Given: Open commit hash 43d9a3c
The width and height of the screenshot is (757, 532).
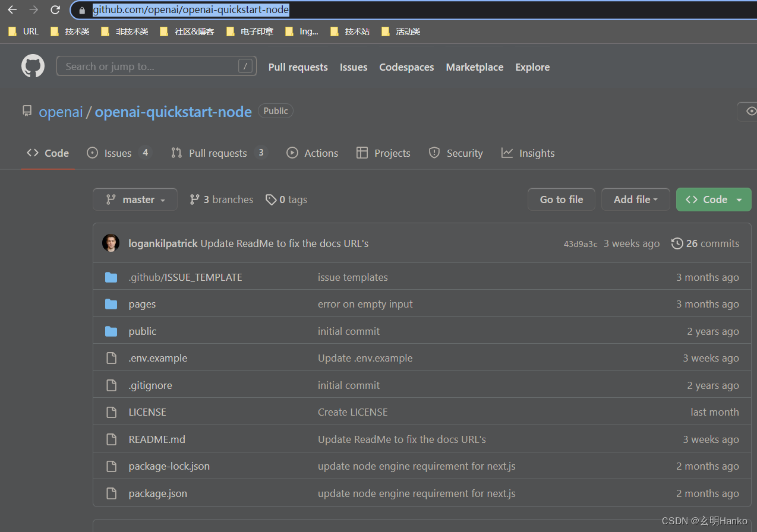Looking at the screenshot, I should [x=581, y=244].
